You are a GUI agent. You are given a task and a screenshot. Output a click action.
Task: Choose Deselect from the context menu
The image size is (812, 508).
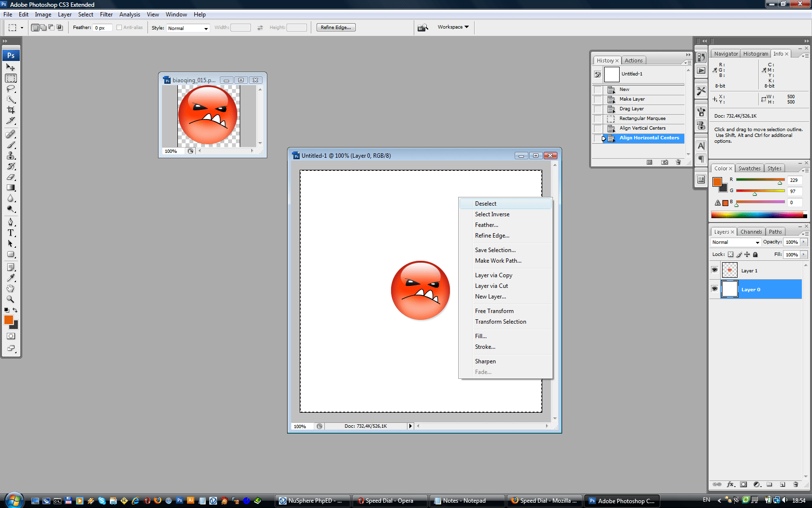(485, 203)
